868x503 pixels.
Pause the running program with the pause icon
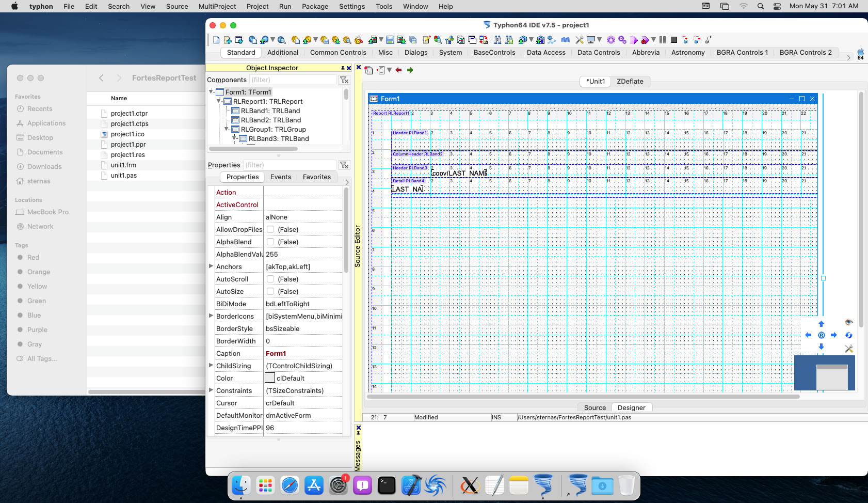tap(663, 40)
